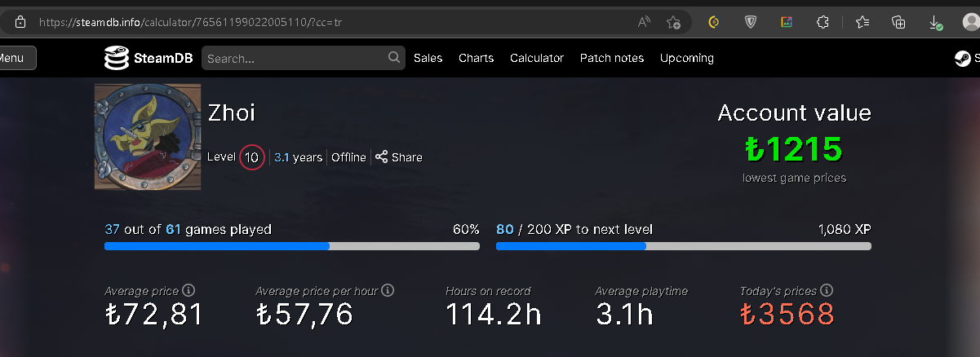This screenshot has height=357, width=980.
Task: Open the browser Extensions puzzle icon
Action: pos(823,22)
